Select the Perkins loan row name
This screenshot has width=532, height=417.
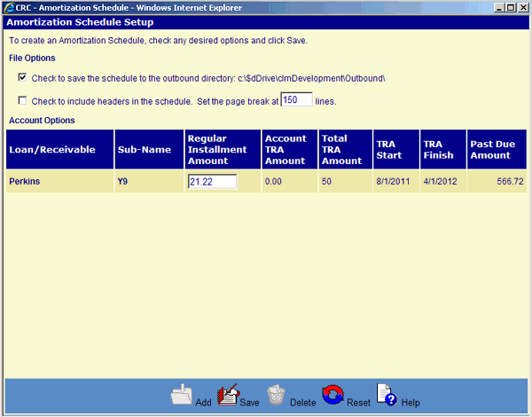coord(25,181)
